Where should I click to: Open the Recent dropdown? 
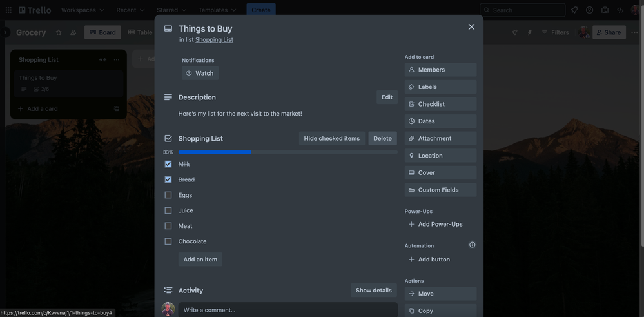[130, 10]
